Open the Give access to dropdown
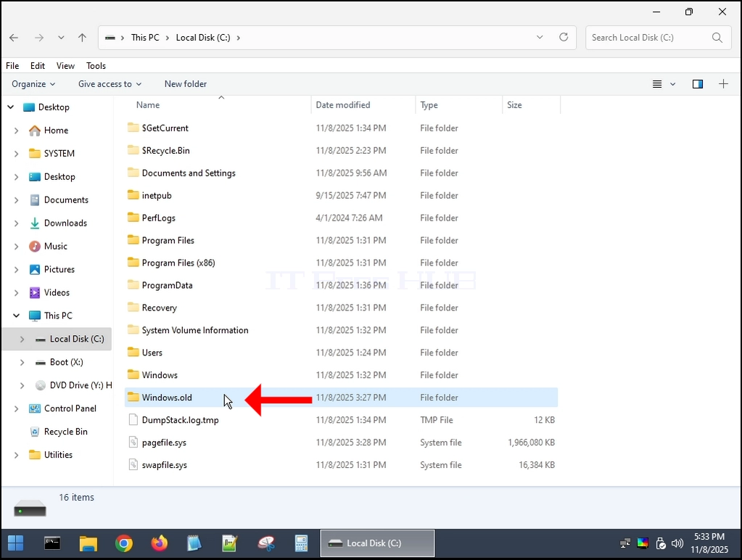The width and height of the screenshot is (742, 560). point(110,84)
